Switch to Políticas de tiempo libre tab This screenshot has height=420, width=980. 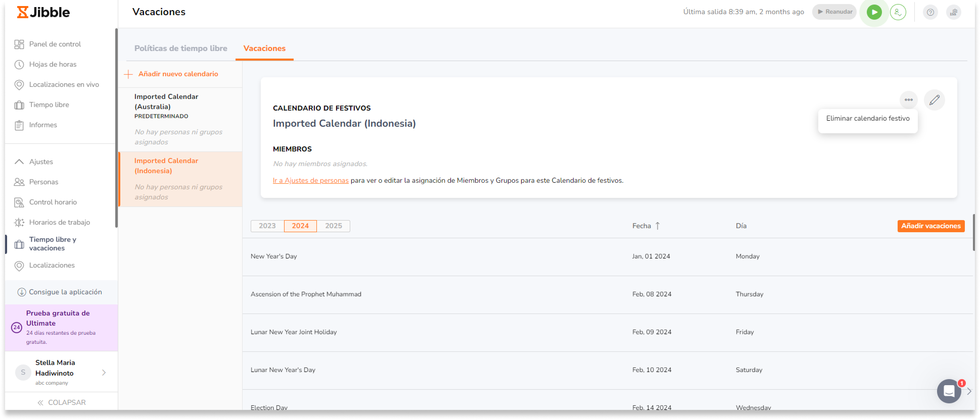[x=181, y=48]
